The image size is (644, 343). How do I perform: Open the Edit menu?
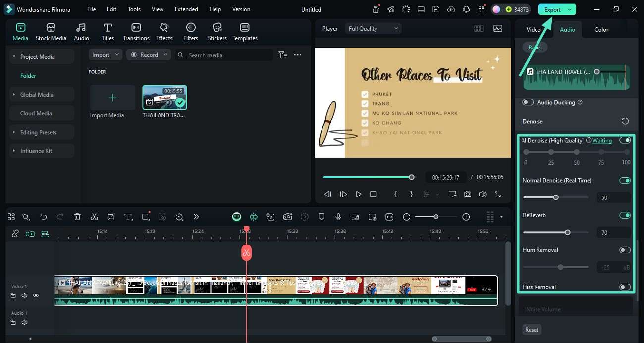(112, 9)
